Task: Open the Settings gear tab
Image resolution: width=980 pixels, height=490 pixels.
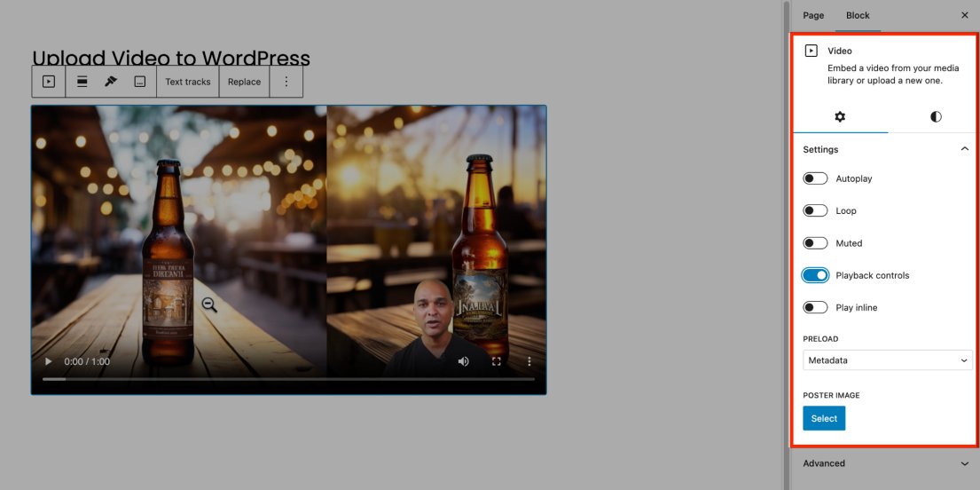Action: click(x=840, y=117)
